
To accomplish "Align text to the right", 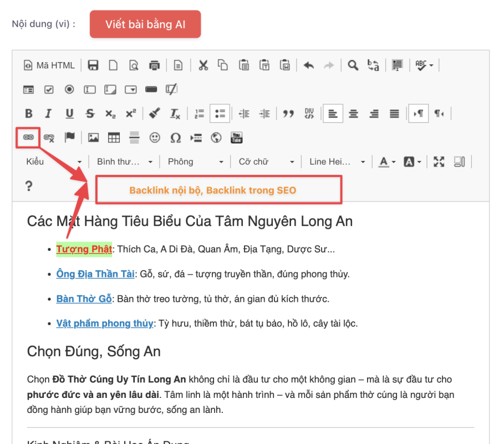I will (374, 114).
